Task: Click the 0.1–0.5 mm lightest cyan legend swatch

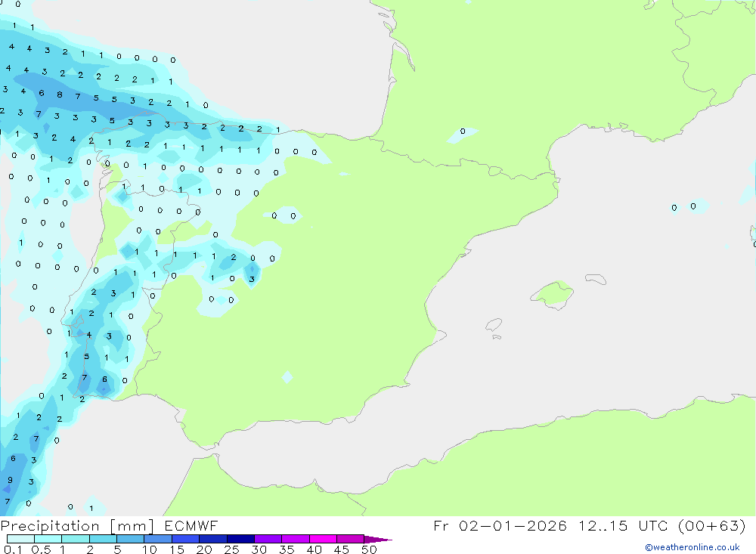Action: (x=20, y=539)
